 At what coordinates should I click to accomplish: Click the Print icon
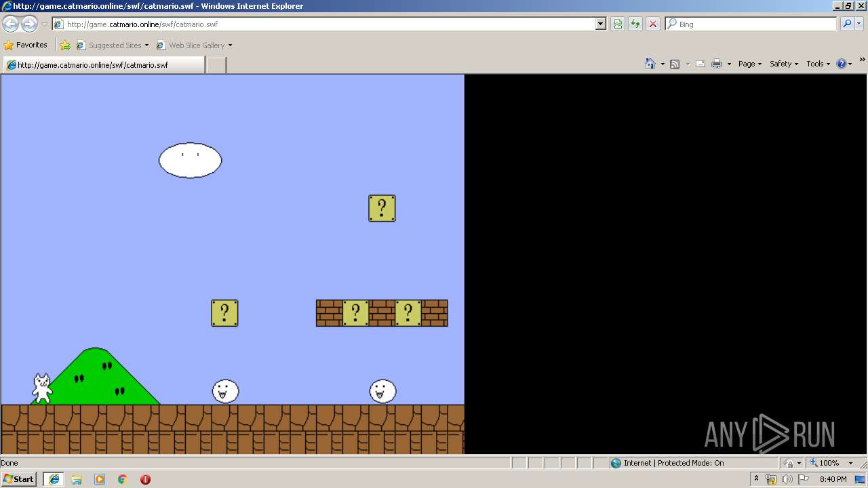(717, 64)
